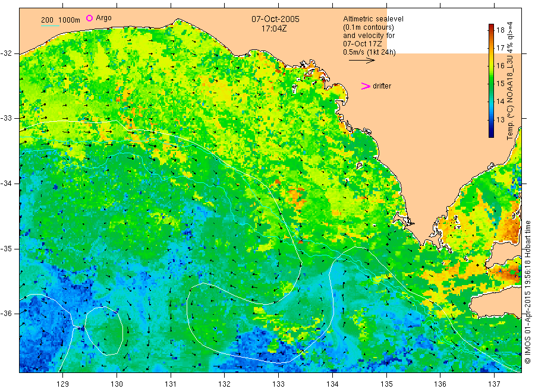Click the 'Altimetric sealevel' legend text
535x392 pixels.
click(x=373, y=19)
